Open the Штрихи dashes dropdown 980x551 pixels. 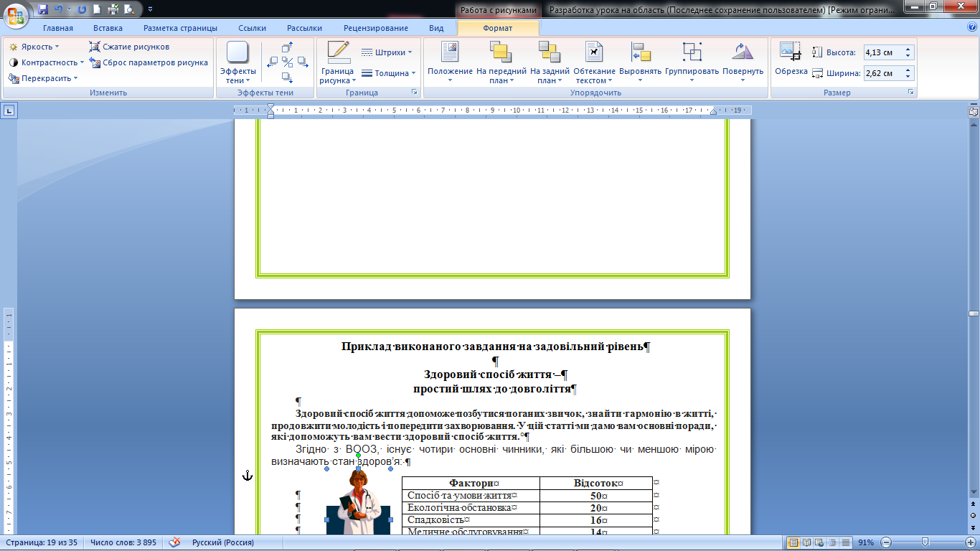(x=387, y=52)
